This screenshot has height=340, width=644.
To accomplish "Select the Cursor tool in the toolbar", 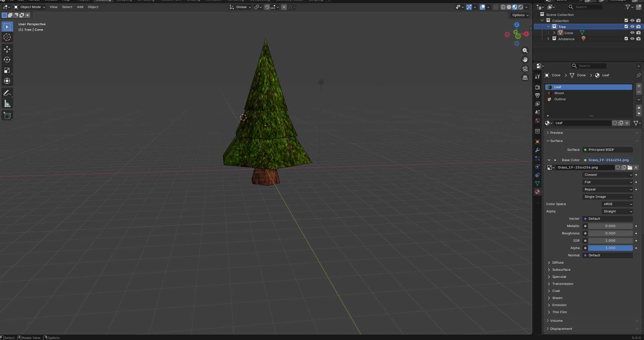I will pos(7,37).
